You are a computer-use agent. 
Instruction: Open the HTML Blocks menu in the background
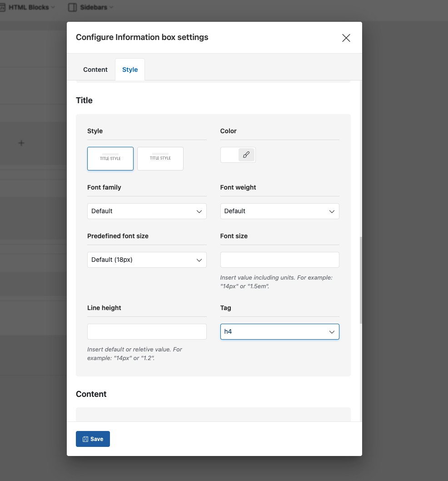(x=28, y=7)
